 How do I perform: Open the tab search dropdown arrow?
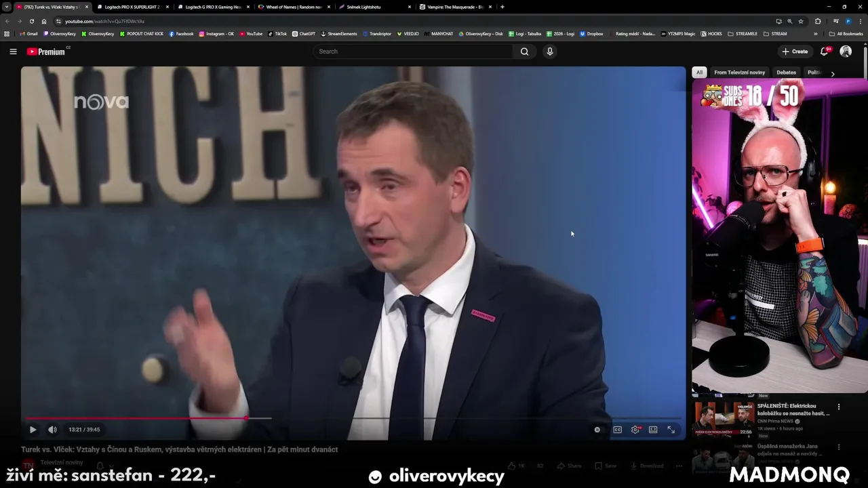(x=6, y=7)
